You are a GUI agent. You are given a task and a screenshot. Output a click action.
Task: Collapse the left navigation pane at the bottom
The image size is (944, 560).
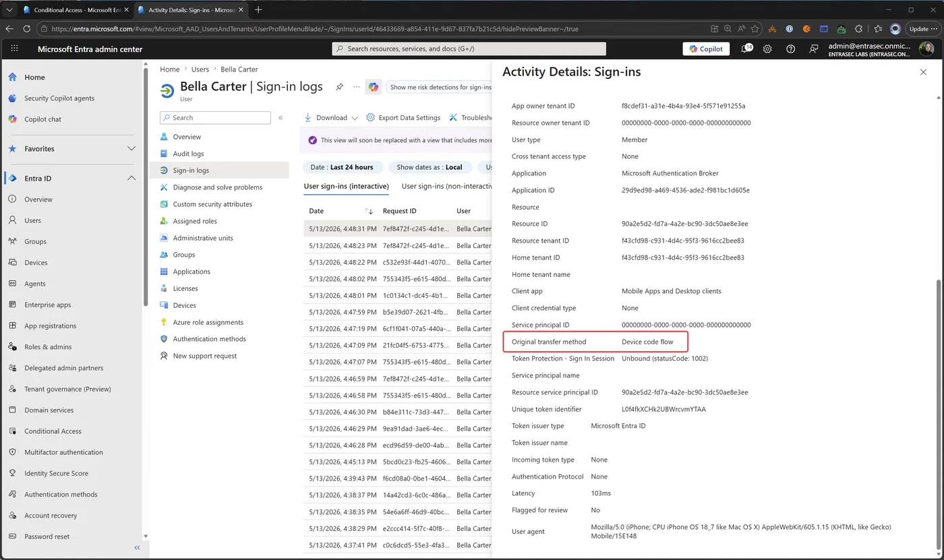click(137, 548)
